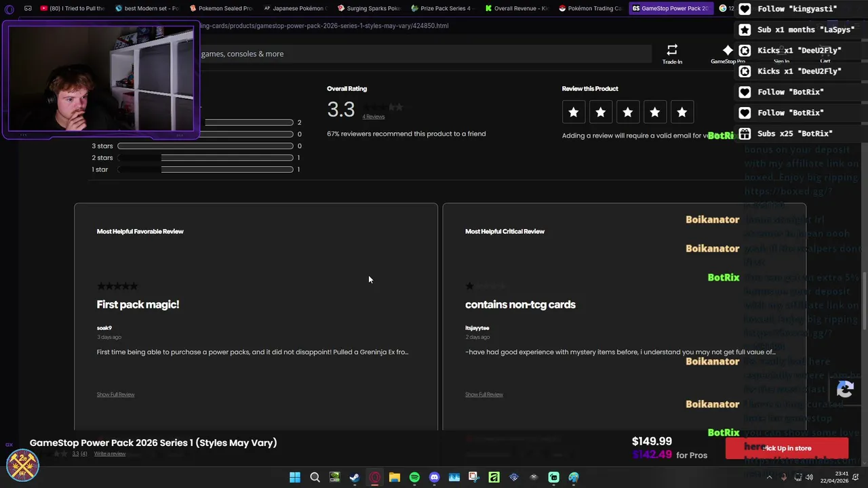Viewport: 868px width, 488px height.
Task: Click the 'Write a review' link
Action: pos(110,454)
